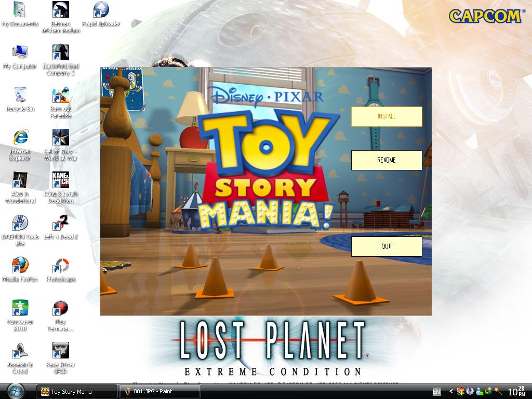
Task: Select DAEMON Tools Lite desktop icon
Action: (x=20, y=230)
